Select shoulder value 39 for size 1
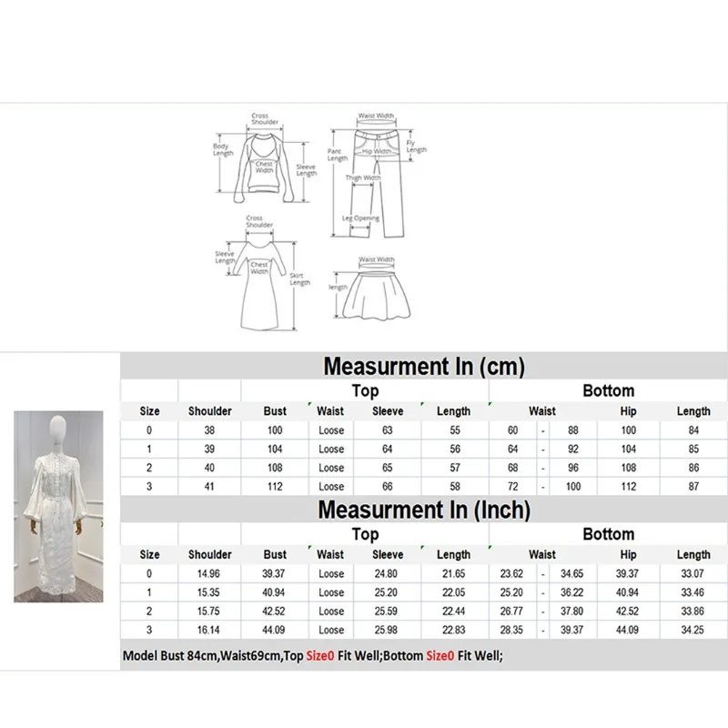This screenshot has width=728, height=728. [x=209, y=449]
